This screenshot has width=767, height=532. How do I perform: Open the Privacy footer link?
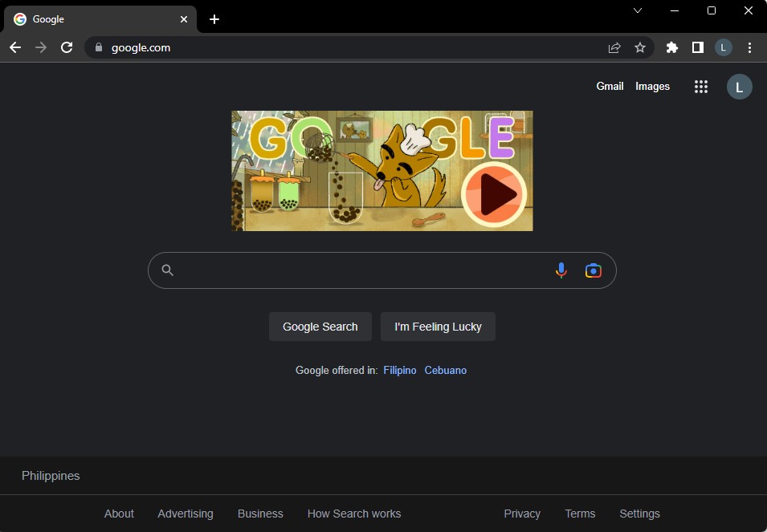(x=522, y=514)
